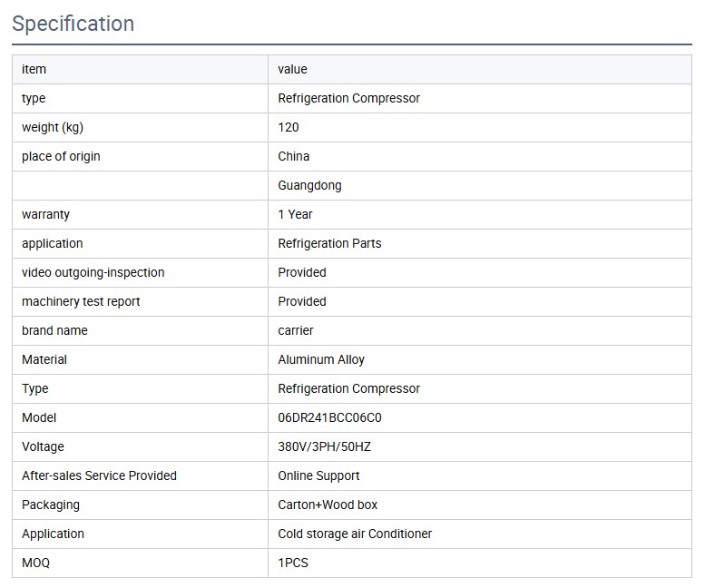Click the 'value' column header
Image resolution: width=705 pixels, height=588 pixels.
[292, 69]
